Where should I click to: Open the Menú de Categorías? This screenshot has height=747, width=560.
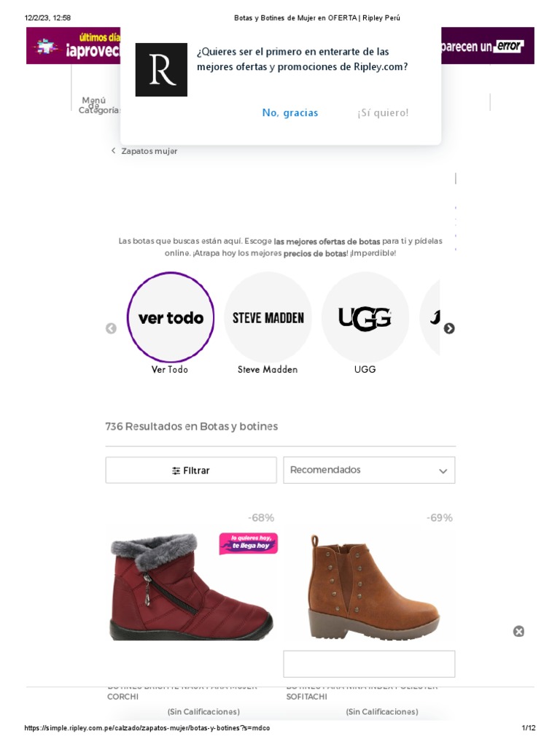[x=96, y=105]
